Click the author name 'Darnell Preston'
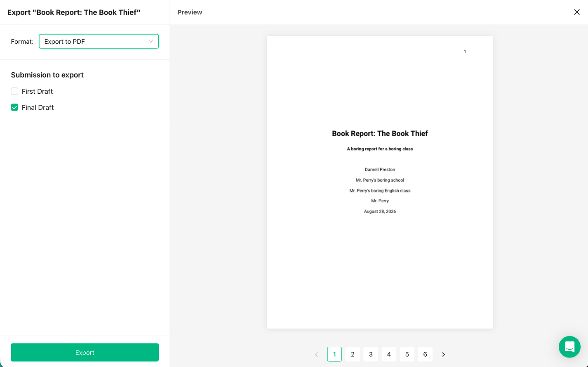 (380, 170)
